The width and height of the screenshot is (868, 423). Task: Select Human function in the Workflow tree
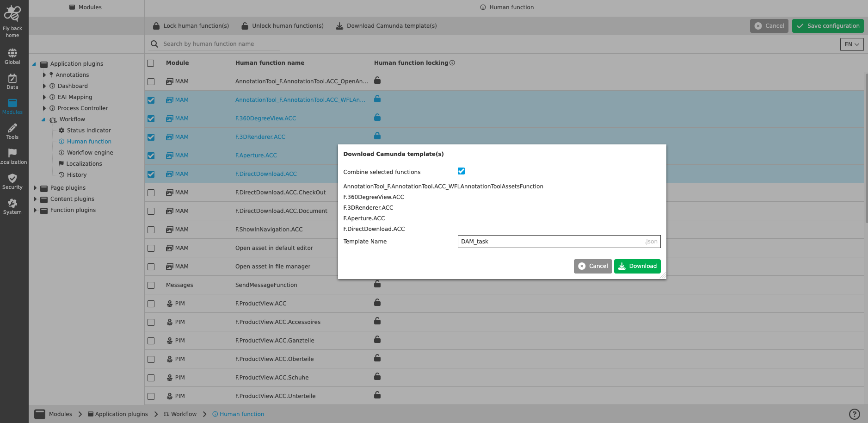coord(88,141)
